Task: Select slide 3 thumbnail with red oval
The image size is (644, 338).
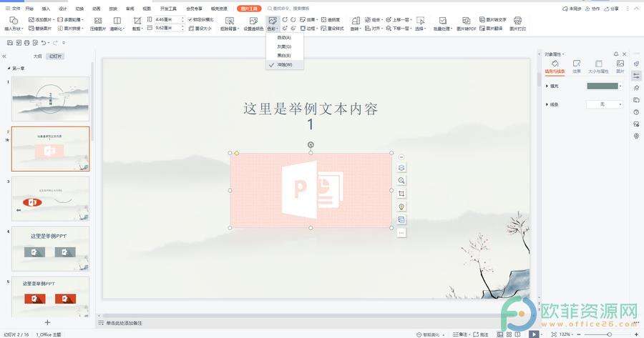Action: [x=51, y=199]
